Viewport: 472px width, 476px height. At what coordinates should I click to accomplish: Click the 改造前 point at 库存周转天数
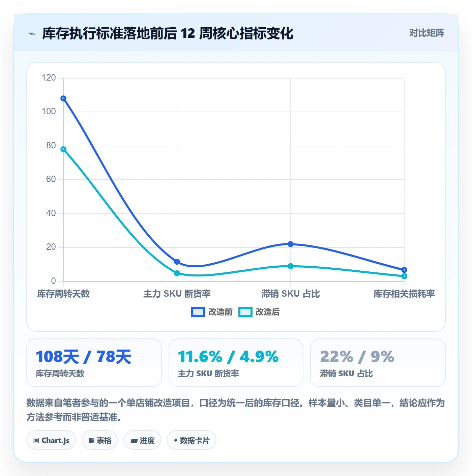tap(63, 98)
